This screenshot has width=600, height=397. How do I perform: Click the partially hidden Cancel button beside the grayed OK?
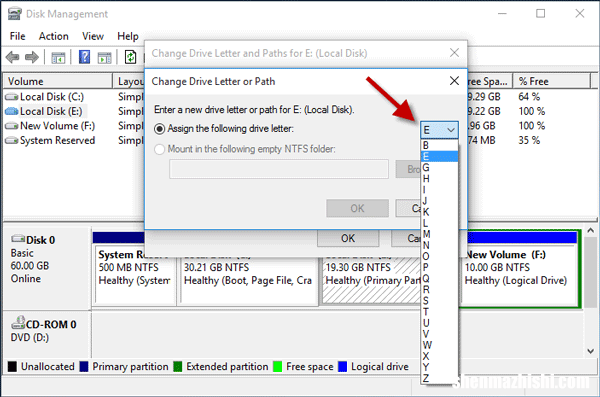coord(408,208)
